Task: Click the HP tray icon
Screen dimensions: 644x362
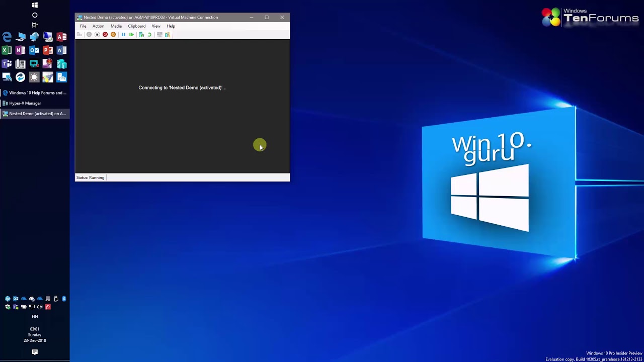Action: click(x=8, y=299)
